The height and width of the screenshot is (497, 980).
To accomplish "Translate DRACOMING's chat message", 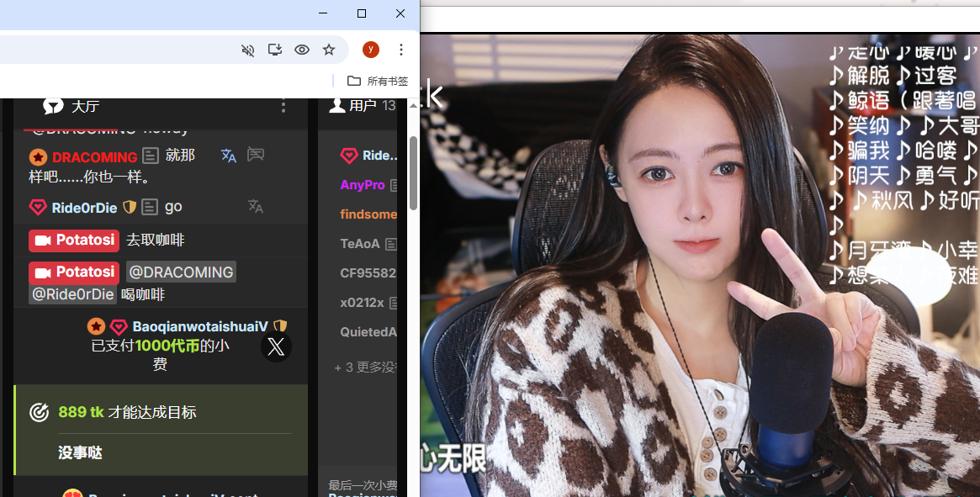I will tap(229, 156).
